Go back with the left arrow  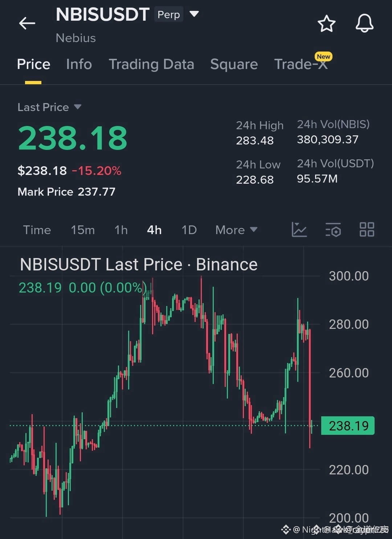27,23
